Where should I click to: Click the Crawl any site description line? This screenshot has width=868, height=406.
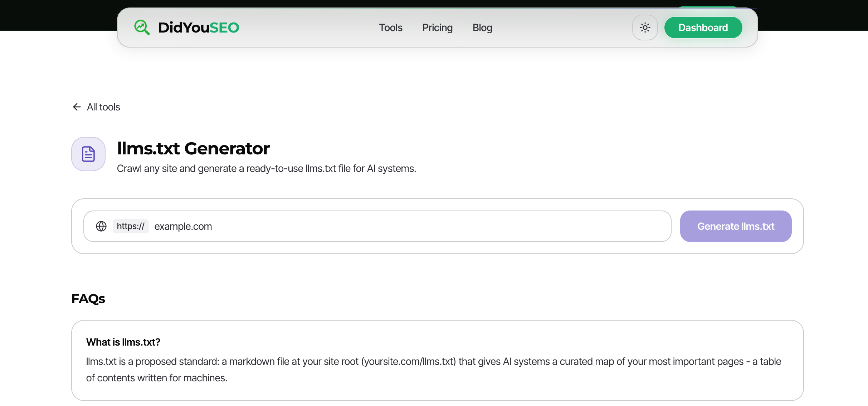(x=267, y=168)
